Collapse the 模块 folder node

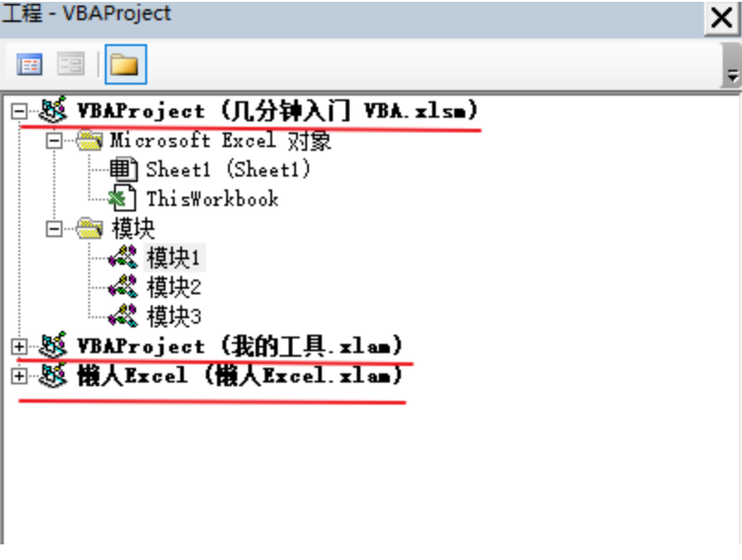54,229
